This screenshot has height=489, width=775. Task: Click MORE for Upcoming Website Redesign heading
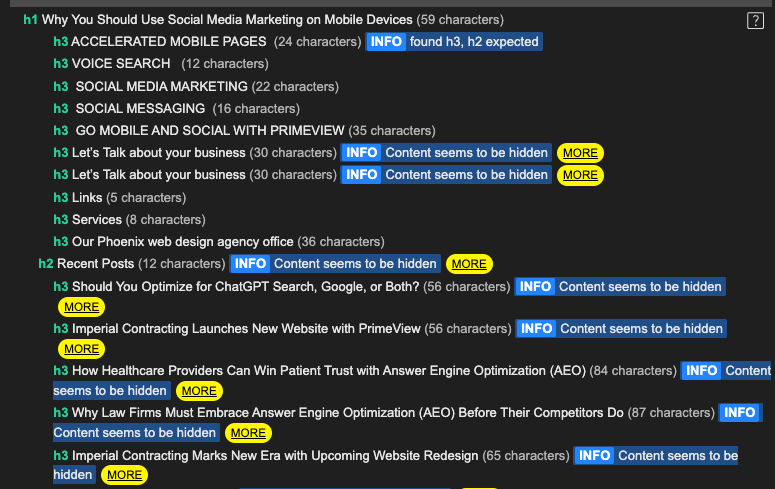(125, 475)
